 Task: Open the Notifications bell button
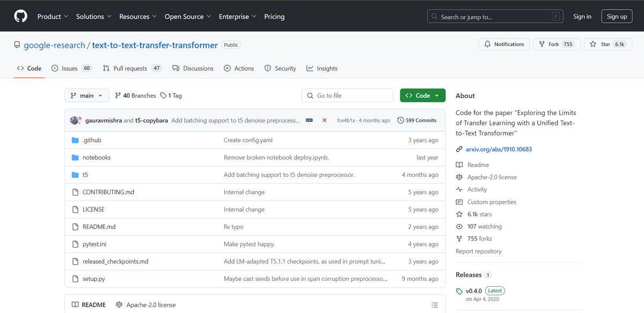(504, 44)
